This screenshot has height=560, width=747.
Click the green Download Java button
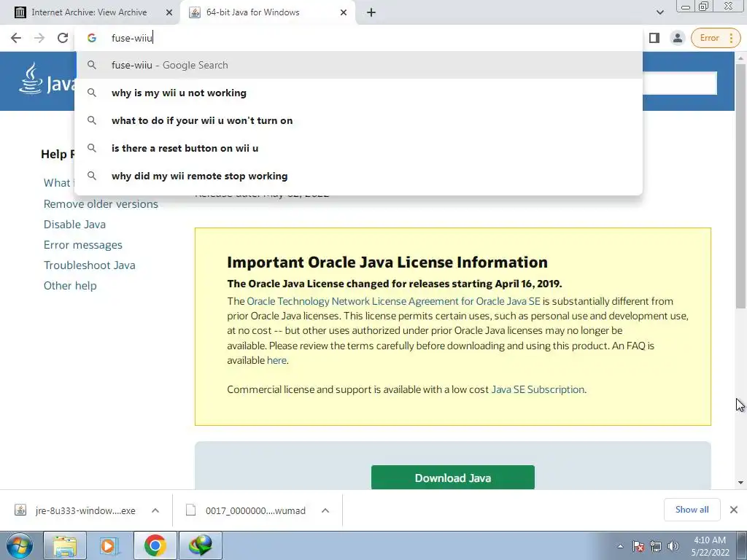click(x=452, y=478)
